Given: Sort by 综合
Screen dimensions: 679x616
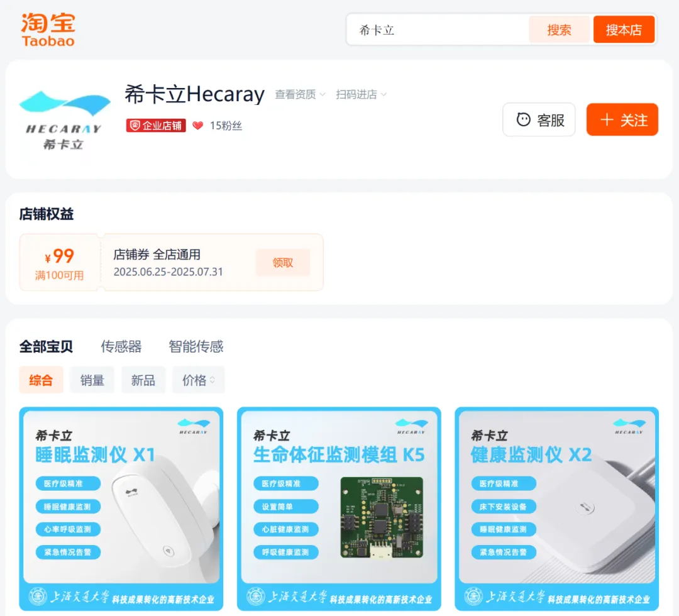Looking at the screenshot, I should point(41,380).
